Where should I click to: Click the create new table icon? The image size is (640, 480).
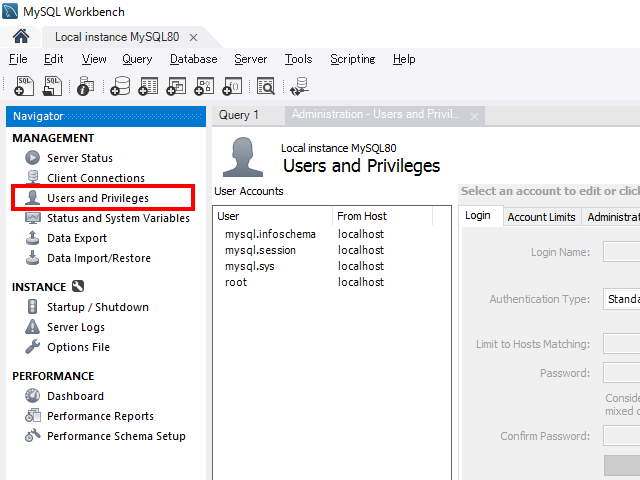coord(148,87)
